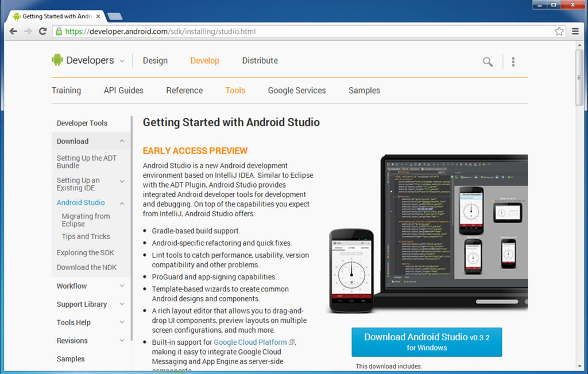The width and height of the screenshot is (588, 374).
Task: Open Download the NDK page
Action: click(87, 267)
